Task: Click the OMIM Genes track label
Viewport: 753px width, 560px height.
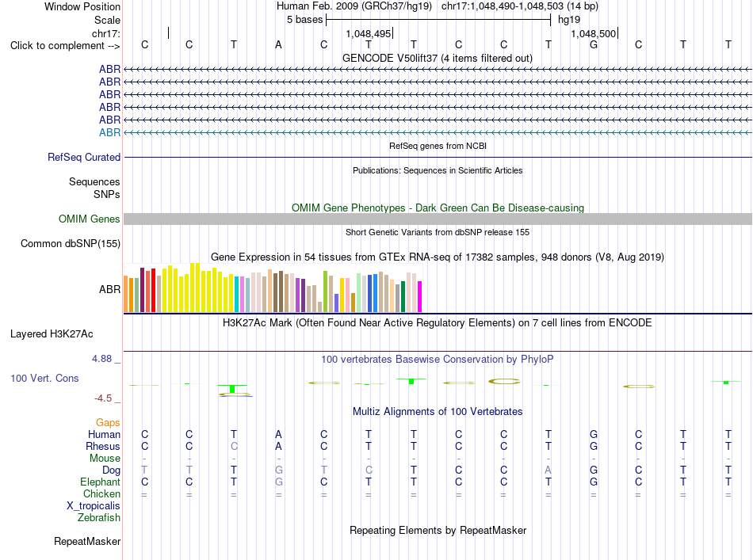Action: 90,219
